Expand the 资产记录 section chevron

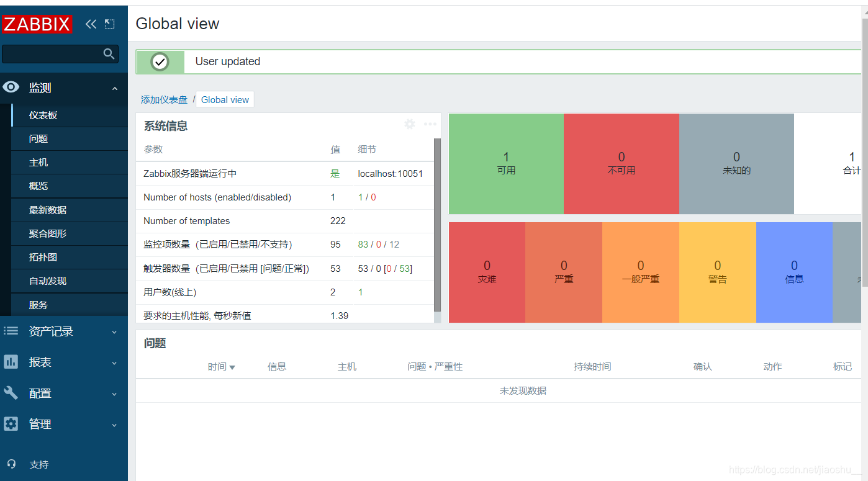114,332
